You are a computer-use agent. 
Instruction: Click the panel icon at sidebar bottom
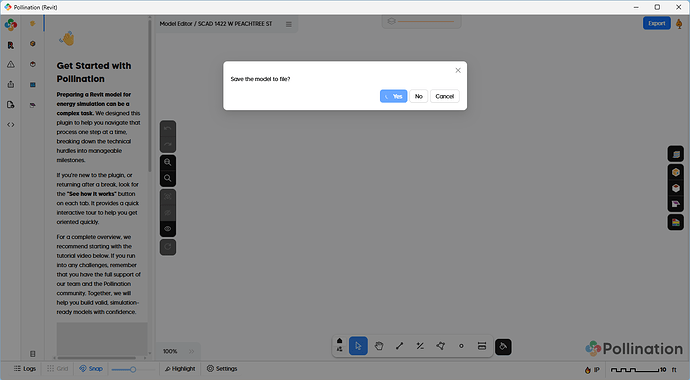(33, 354)
